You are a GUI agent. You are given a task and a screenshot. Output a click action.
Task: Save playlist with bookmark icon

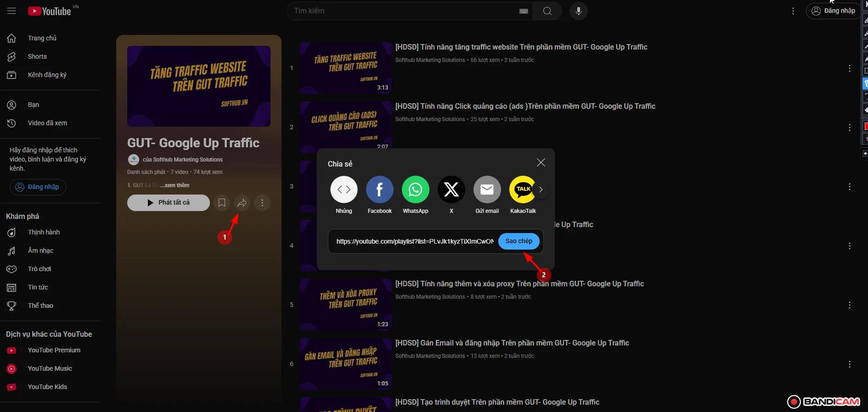222,203
